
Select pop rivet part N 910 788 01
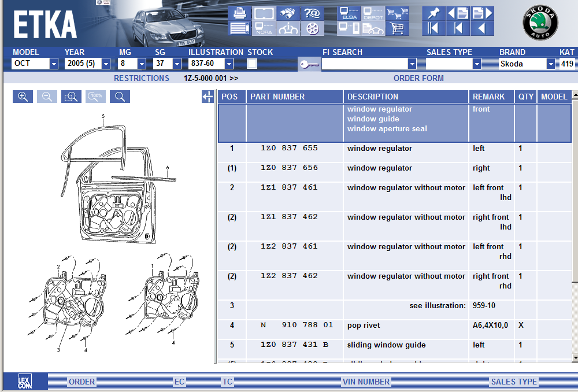tap(297, 325)
